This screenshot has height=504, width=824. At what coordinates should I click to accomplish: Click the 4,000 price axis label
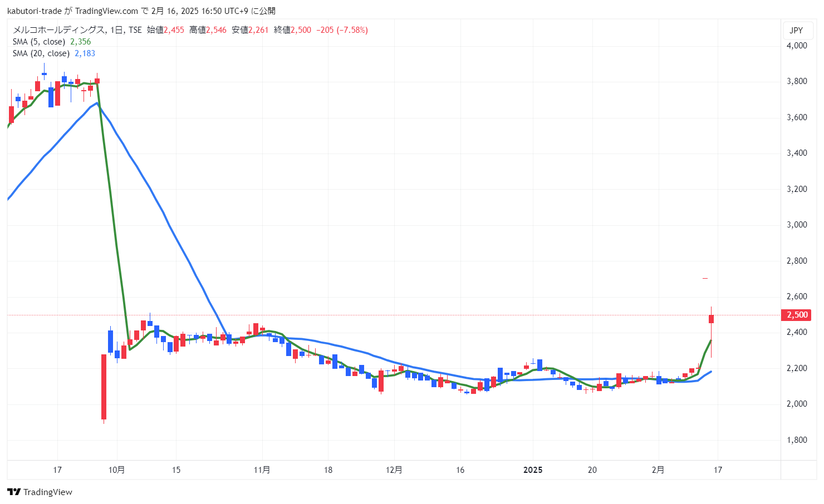pyautogui.click(x=797, y=46)
